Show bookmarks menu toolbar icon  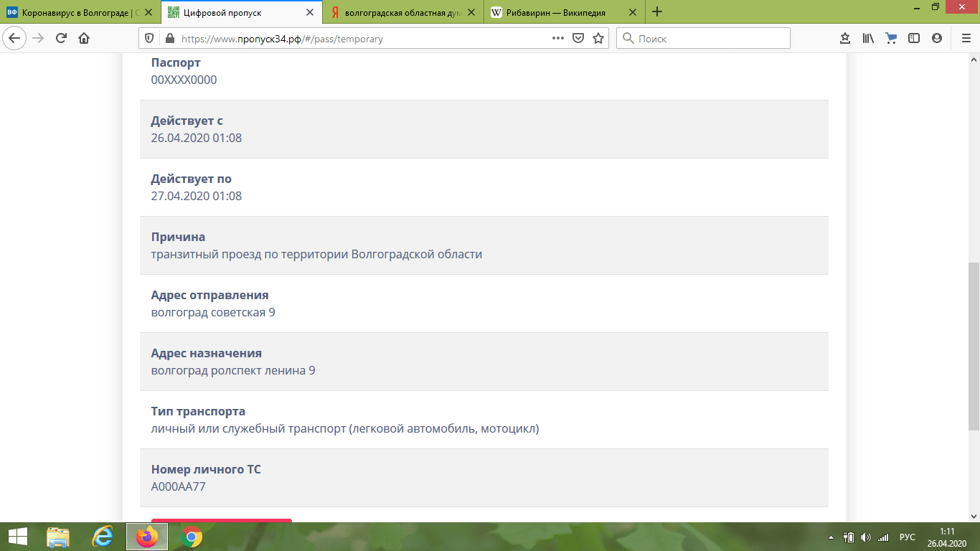coord(845,39)
